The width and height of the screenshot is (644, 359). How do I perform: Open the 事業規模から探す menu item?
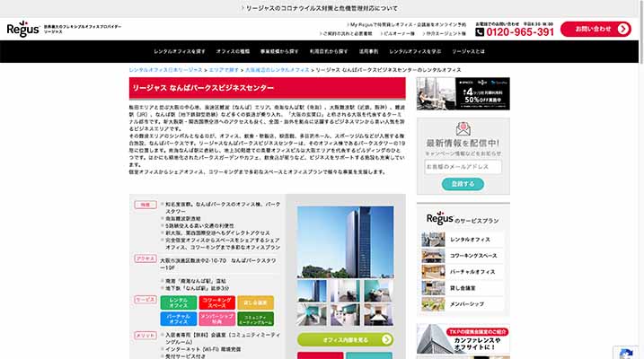pyautogui.click(x=279, y=52)
